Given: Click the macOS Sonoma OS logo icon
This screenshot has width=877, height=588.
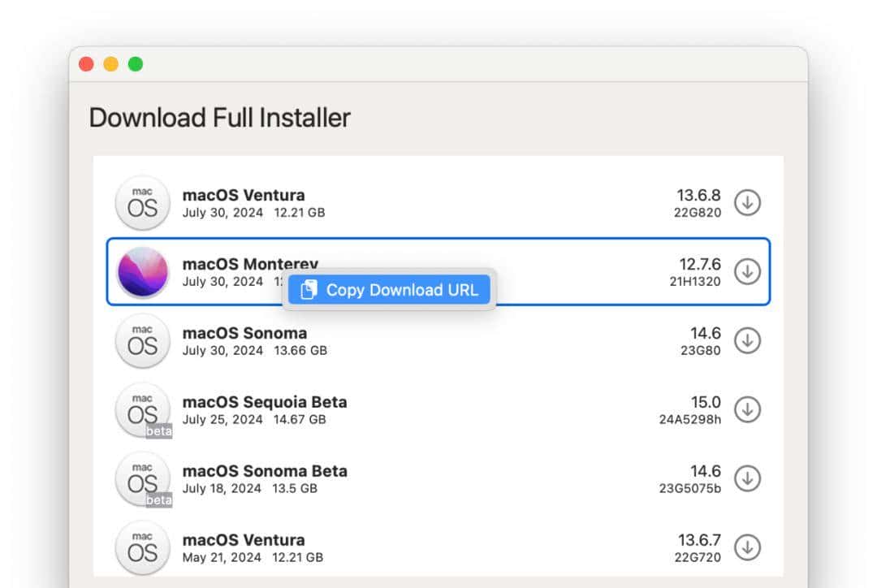Looking at the screenshot, I should pyautogui.click(x=142, y=340).
